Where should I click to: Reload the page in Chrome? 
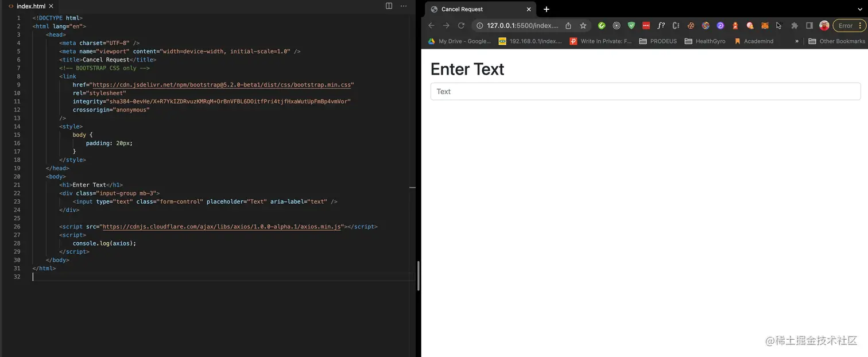pyautogui.click(x=460, y=25)
